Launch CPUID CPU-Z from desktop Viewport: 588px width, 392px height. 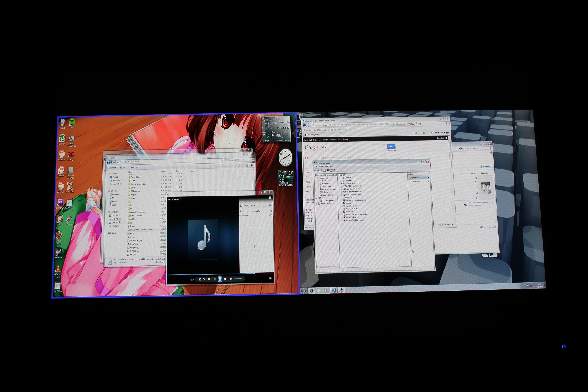click(x=60, y=204)
